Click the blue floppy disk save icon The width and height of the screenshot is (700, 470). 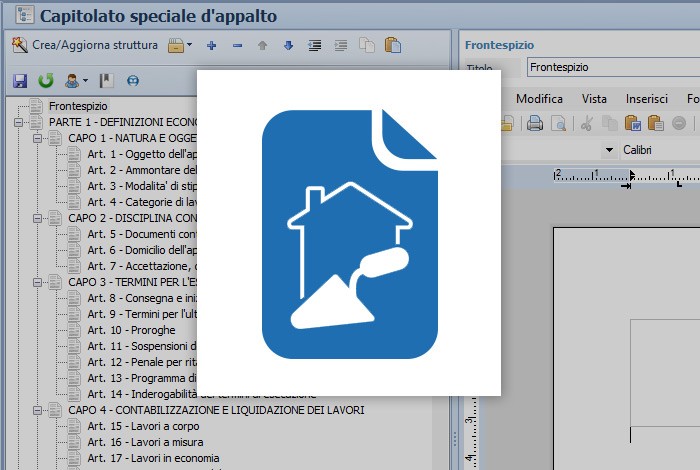point(19,80)
